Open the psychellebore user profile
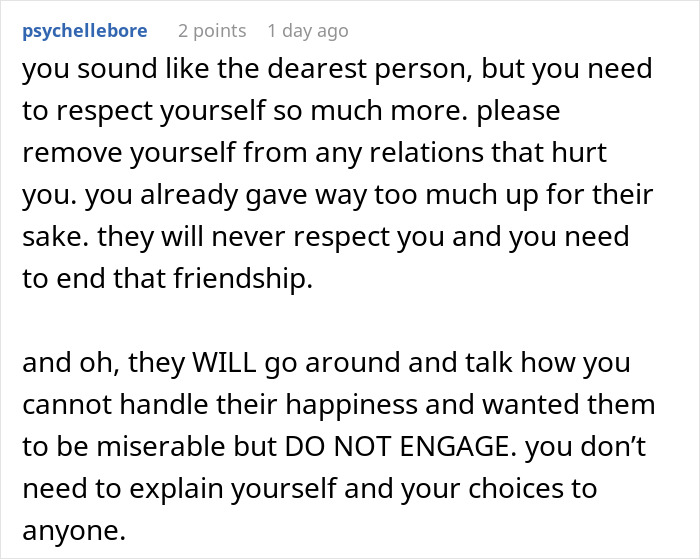The image size is (700, 559). 83,31
